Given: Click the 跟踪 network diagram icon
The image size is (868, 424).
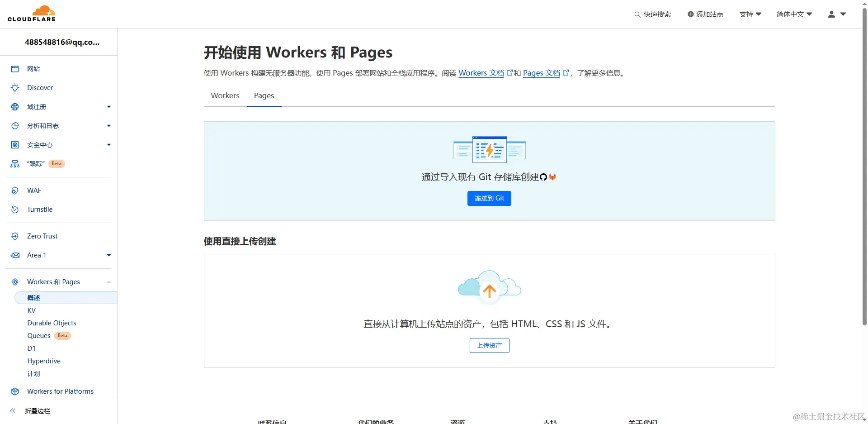Looking at the screenshot, I should (15, 164).
